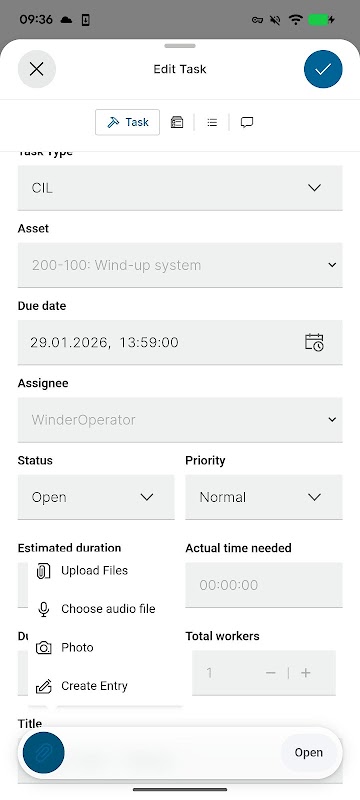360x800 pixels.
Task: Switch to the checklist tab icon
Action: [212, 122]
